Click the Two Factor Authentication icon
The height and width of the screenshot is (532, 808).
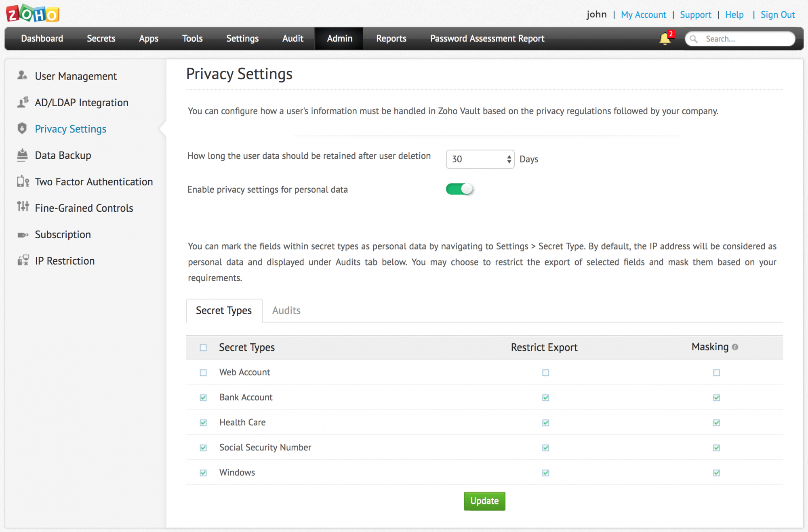(23, 181)
